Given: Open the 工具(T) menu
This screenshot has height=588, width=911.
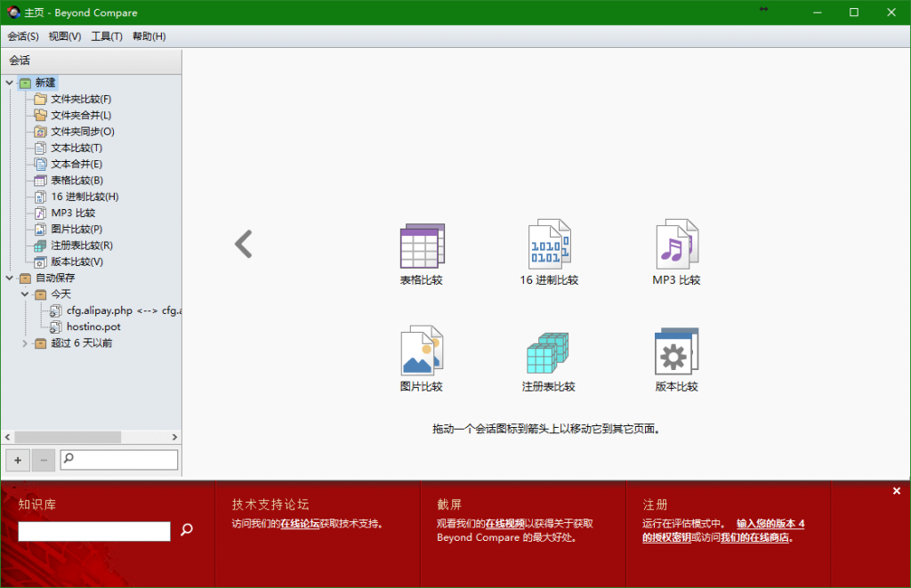Looking at the screenshot, I should tap(107, 36).
